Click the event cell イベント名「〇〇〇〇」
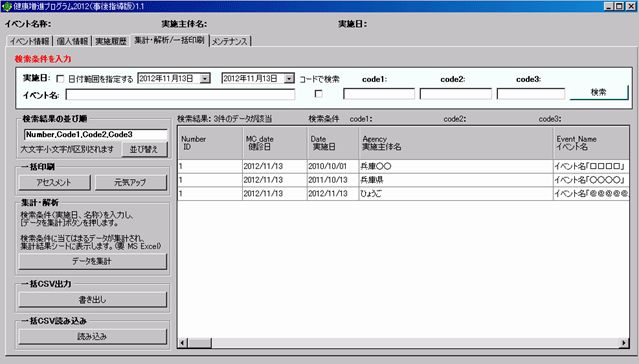 (591, 180)
